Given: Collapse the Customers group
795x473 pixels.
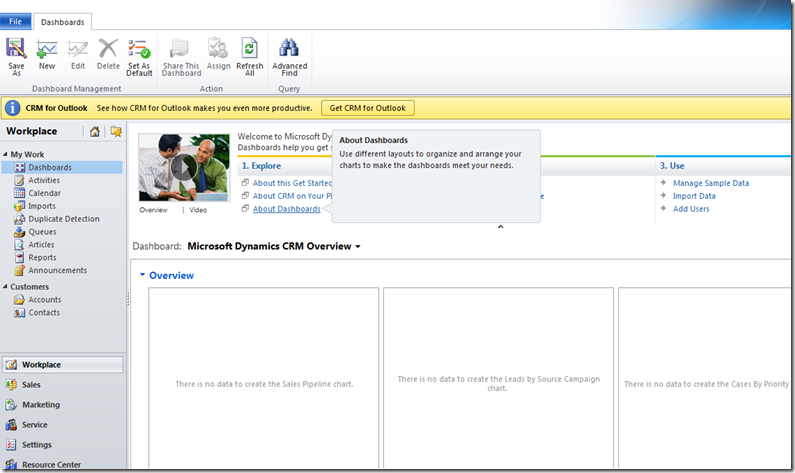Looking at the screenshot, I should tap(5, 286).
